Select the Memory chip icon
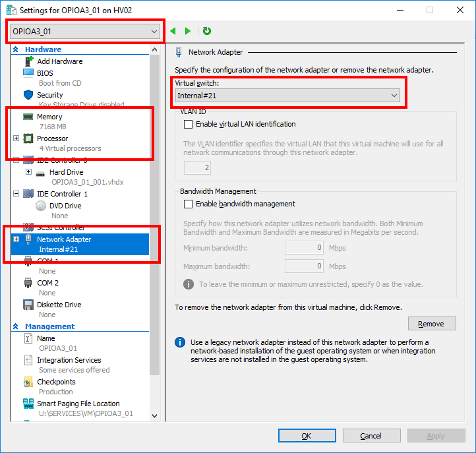The image size is (476, 453). [28, 117]
